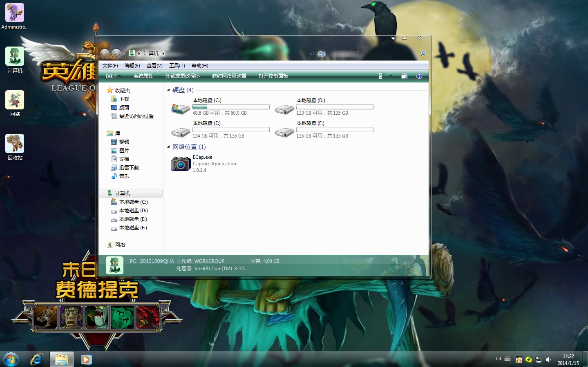This screenshot has height=367, width=588.
Task: Select 计算机 in navigation pane
Action: click(131, 194)
